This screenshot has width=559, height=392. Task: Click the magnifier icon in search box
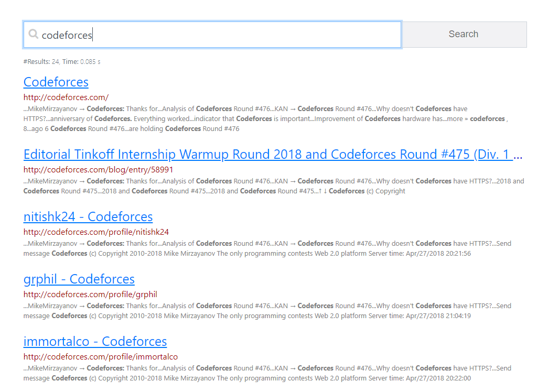33,34
